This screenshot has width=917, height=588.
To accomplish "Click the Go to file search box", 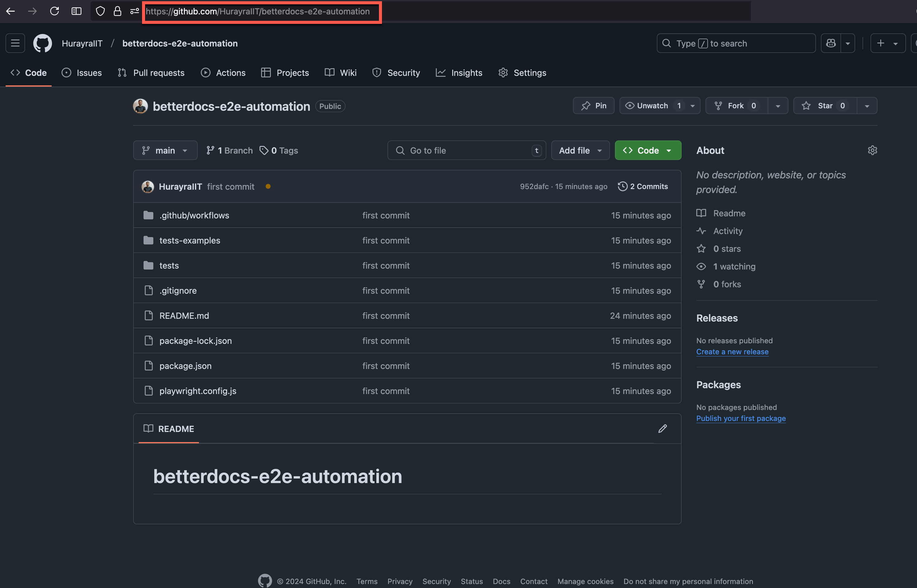I will pos(467,150).
